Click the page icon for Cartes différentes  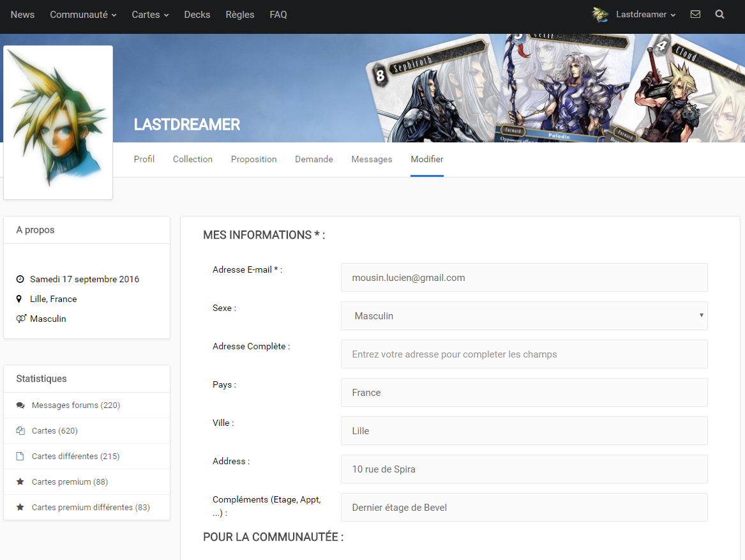(x=20, y=457)
